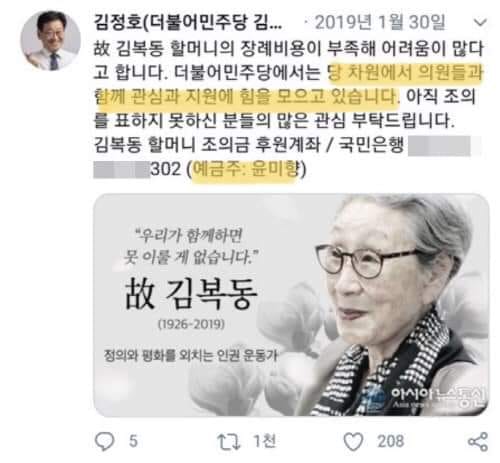Retweet using the arrows icon

(x=229, y=442)
